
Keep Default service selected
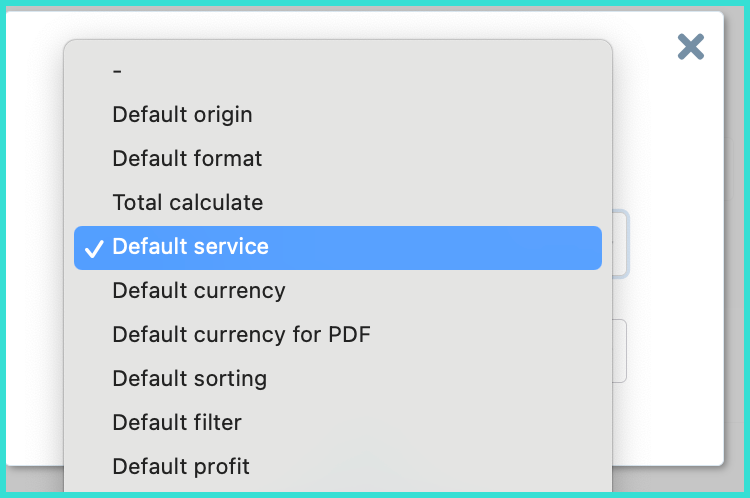coord(190,247)
